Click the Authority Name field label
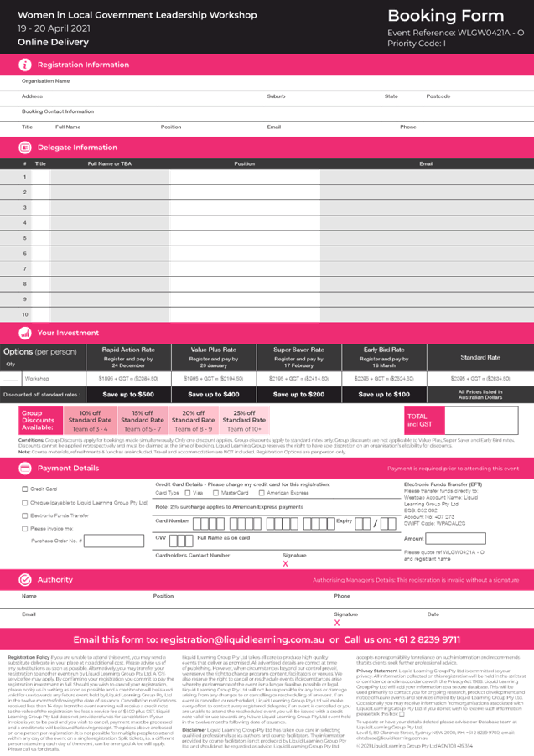 coord(29,596)
